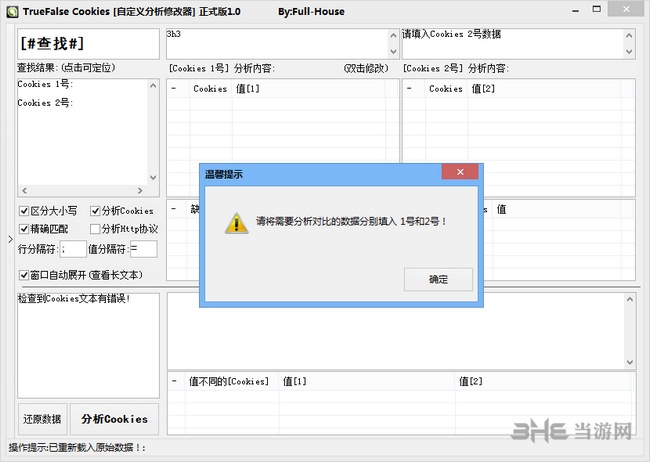
Task: Click the up arrow of the Cookies 1号 input scrollbar
Action: point(393,36)
